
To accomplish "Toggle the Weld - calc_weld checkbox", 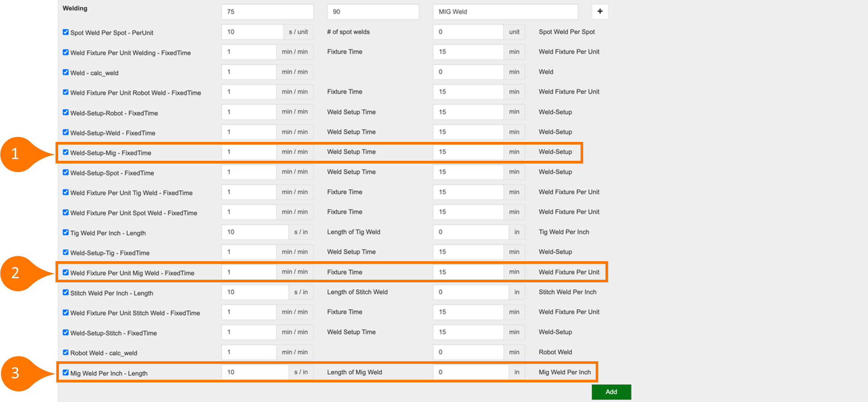I will tap(66, 72).
